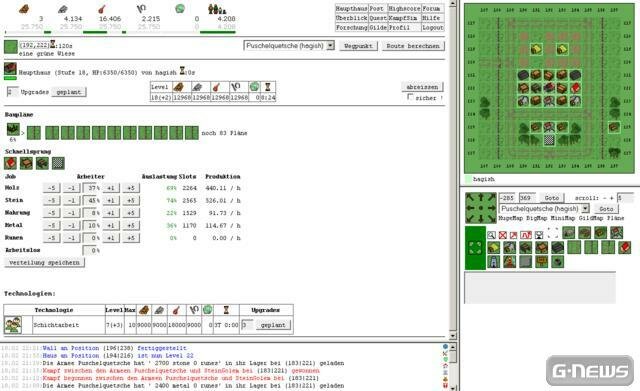The image size is (640, 391).
Task: Increase Holz workers by 5
Action: coord(131,188)
